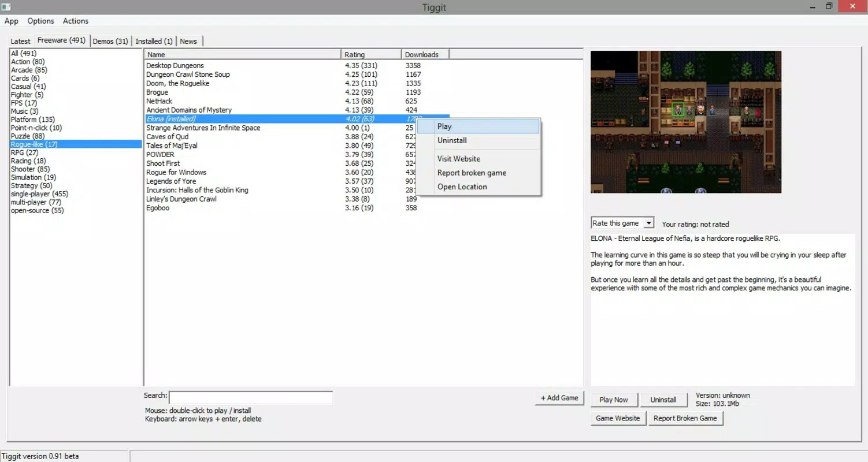868x462 pixels.
Task: Click the Tiggit app icon in title bar
Action: coord(5,6)
